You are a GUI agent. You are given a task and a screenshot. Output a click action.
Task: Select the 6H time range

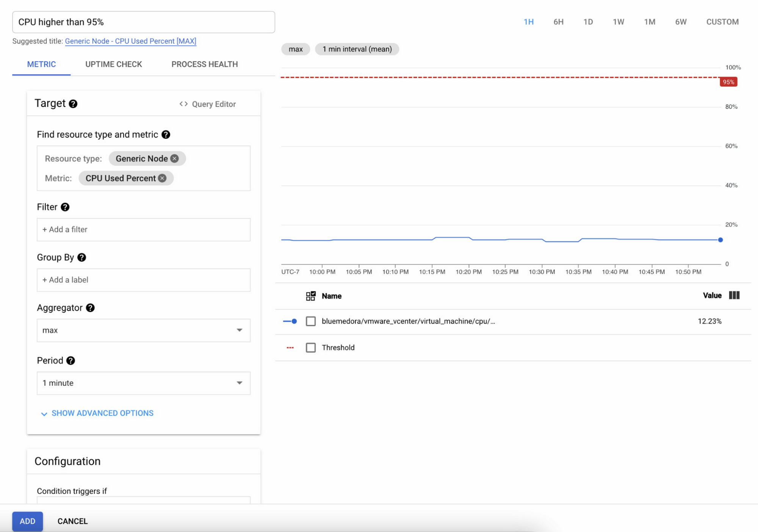click(558, 22)
